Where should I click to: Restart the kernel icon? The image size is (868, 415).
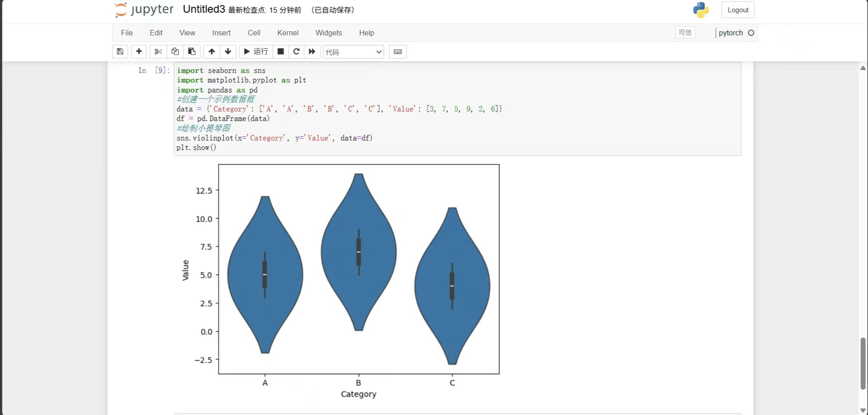(296, 52)
